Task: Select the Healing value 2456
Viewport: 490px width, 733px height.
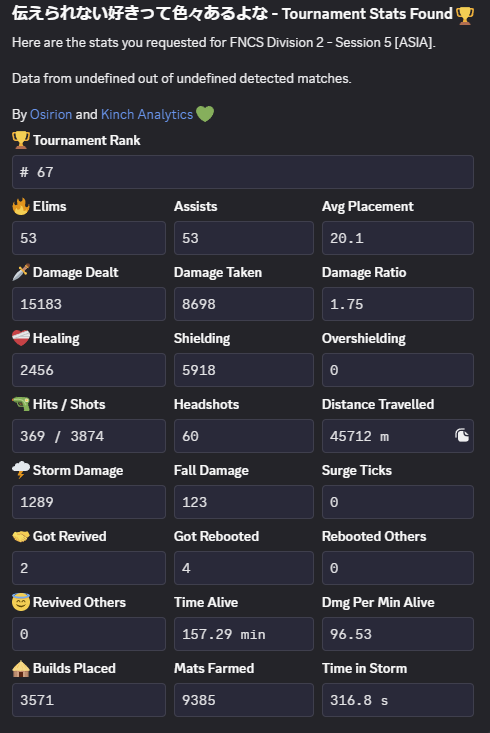Action: click(89, 370)
